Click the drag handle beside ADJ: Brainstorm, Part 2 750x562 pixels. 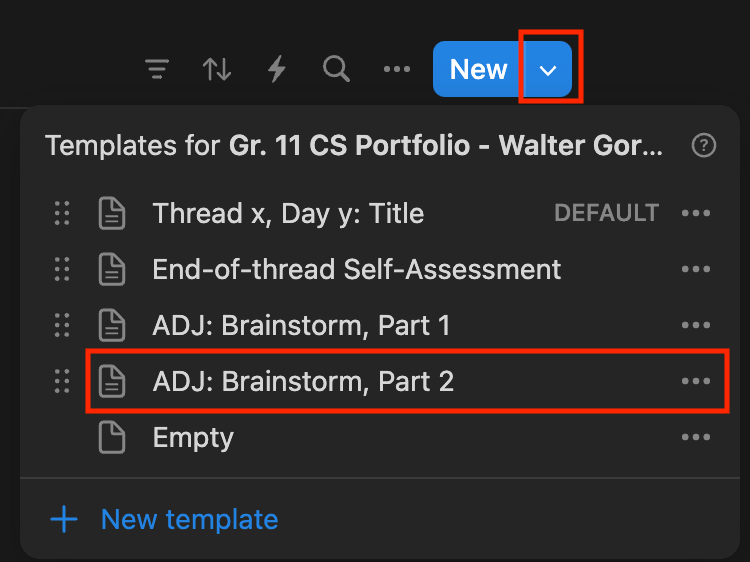62,381
